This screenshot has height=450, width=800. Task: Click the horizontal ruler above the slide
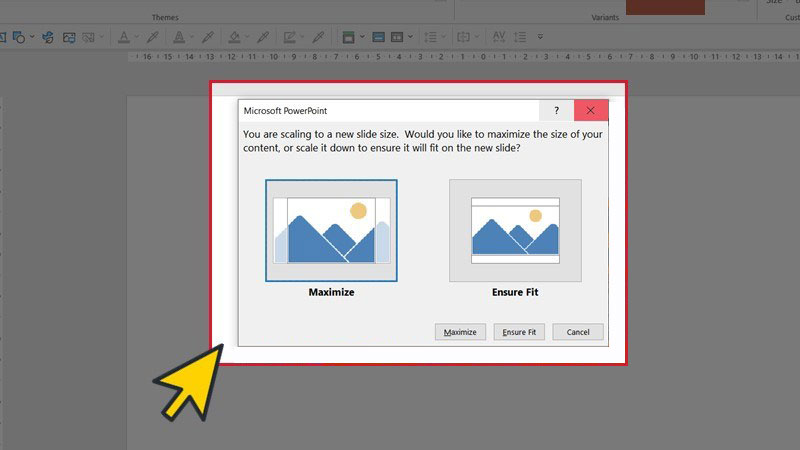(463, 57)
